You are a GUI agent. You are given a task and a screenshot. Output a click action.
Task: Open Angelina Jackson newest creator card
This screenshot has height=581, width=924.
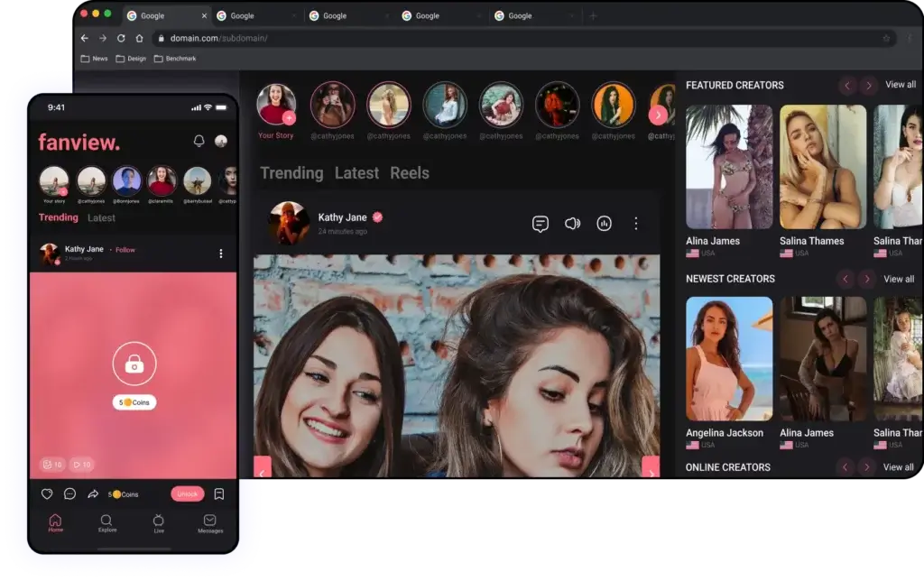pos(729,373)
